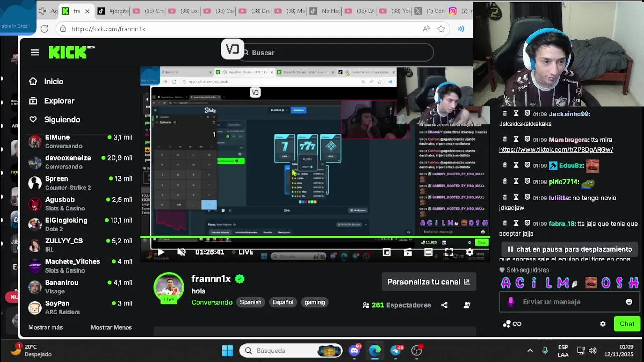Expand the followed channels with Mostrar más
Image resolution: width=644 pixels, height=362 pixels.
coord(46,327)
